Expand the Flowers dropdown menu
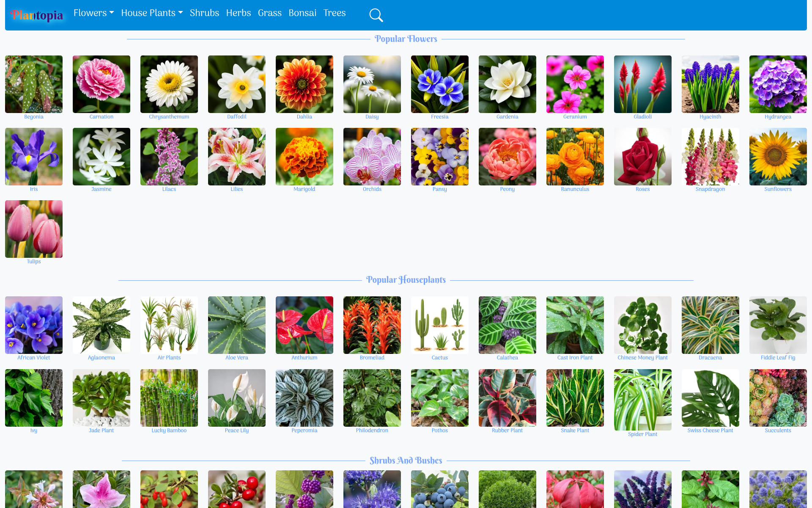Screen dimensions: 812x508 coord(94,13)
